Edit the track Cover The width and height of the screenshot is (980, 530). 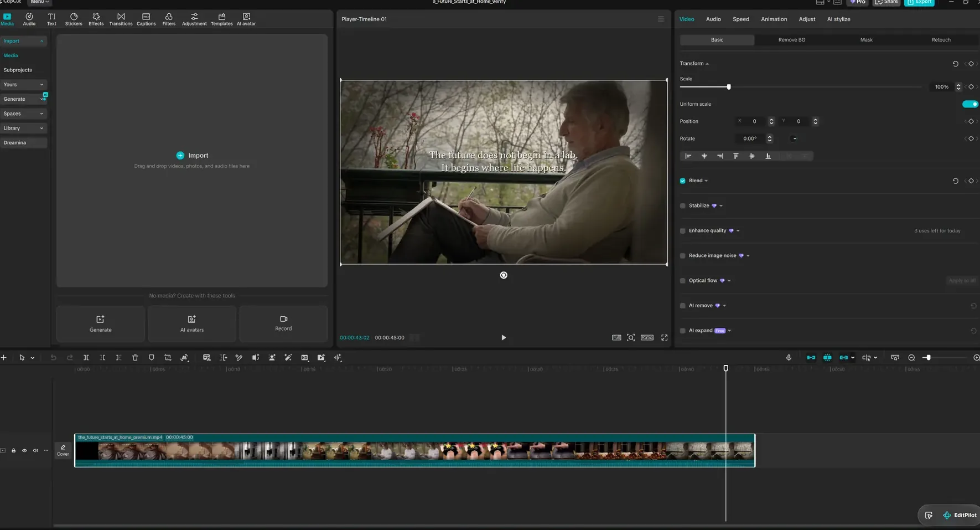(63, 450)
